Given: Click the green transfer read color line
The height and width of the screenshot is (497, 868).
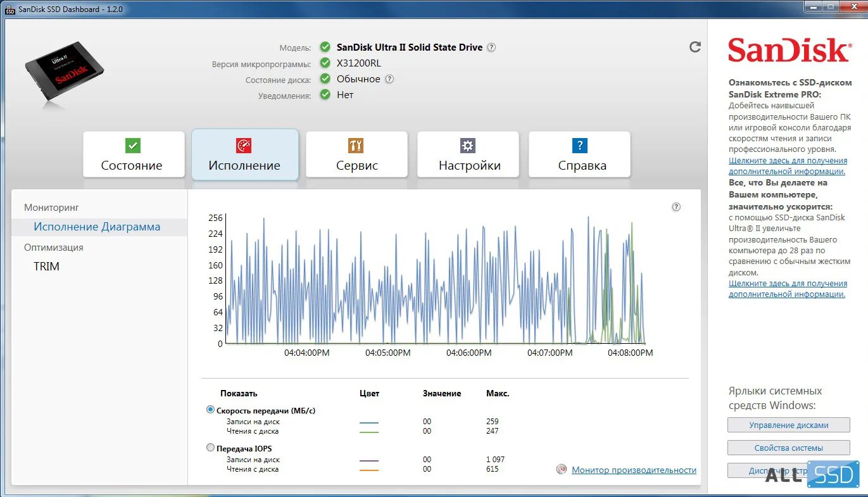Looking at the screenshot, I should (369, 432).
